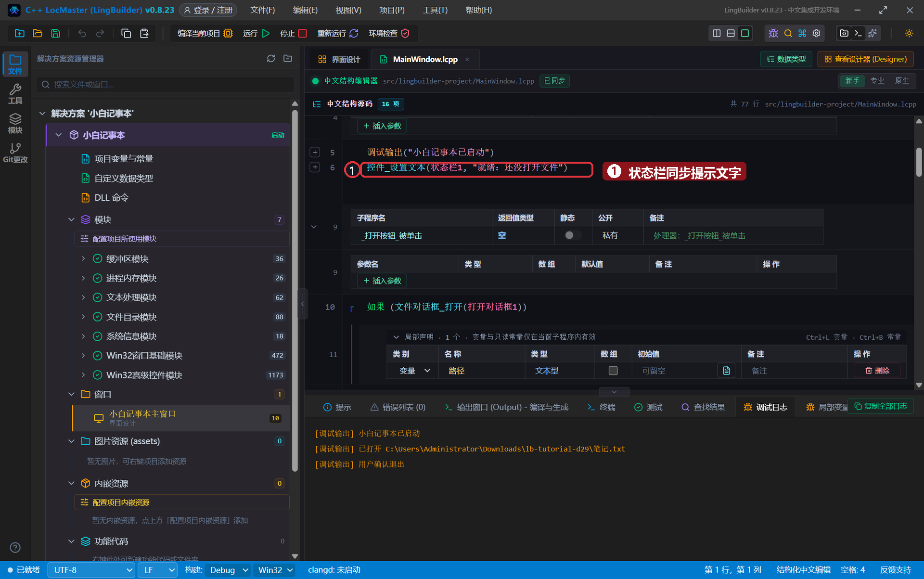Screen dimensions: 924x579
Task: Switch theme with the sun icon
Action: [909, 33]
